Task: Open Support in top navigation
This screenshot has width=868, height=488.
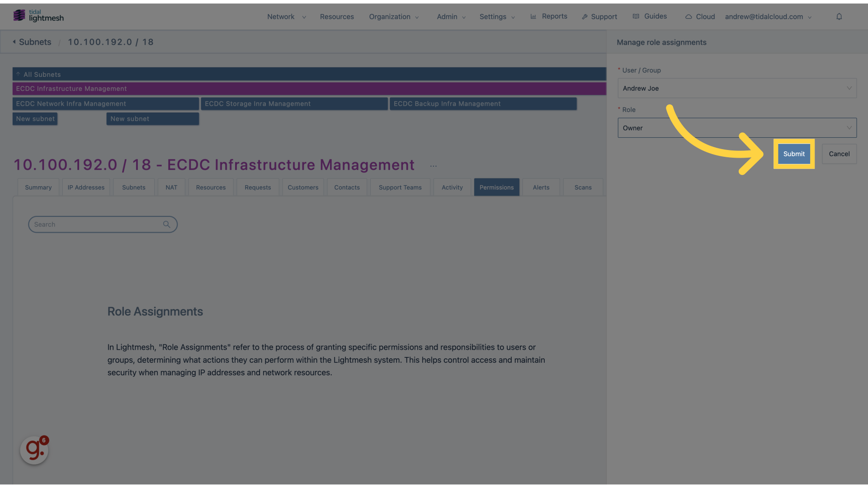Action: 604,17
